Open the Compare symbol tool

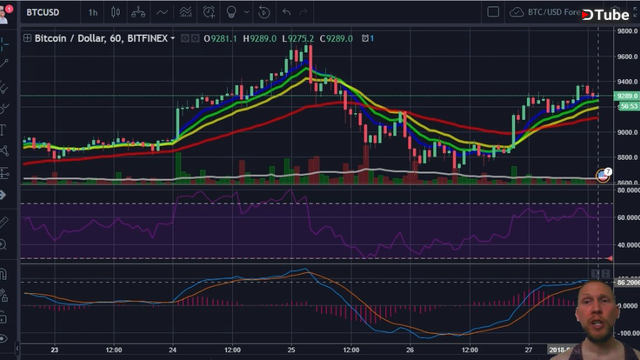(x=138, y=12)
